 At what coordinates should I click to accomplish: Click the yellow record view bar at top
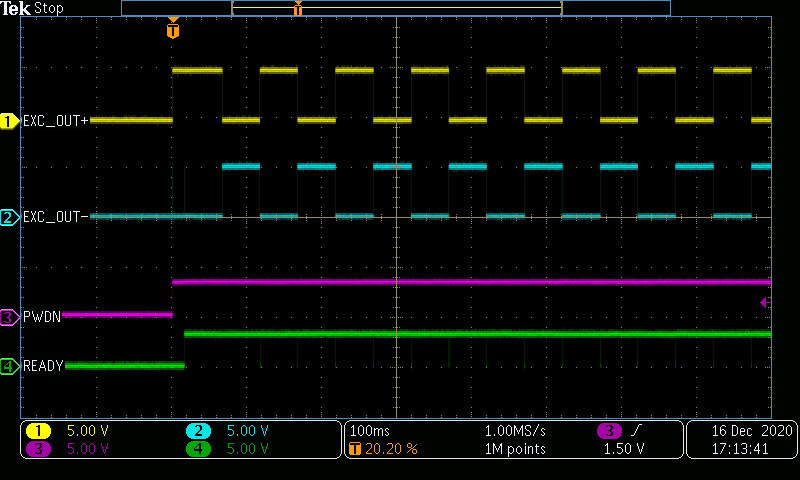point(397,8)
